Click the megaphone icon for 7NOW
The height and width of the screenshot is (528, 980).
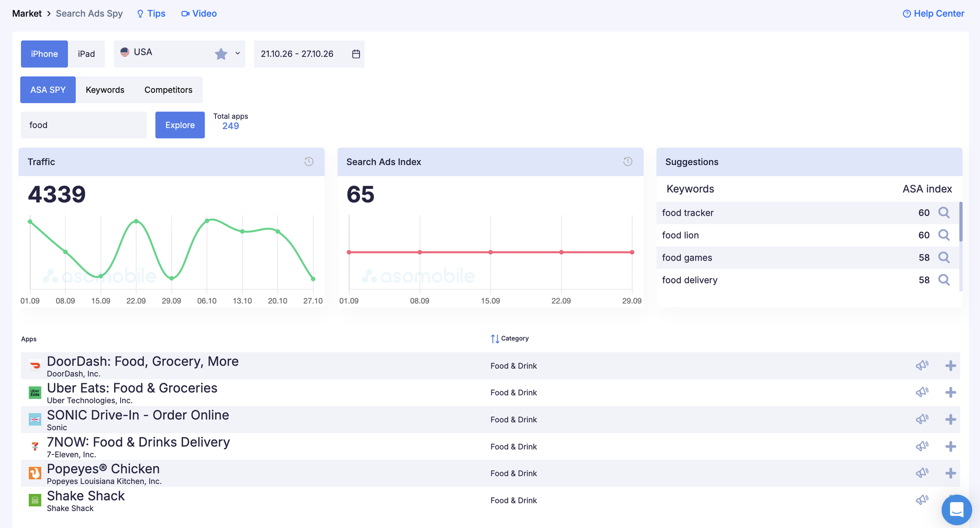pos(922,446)
